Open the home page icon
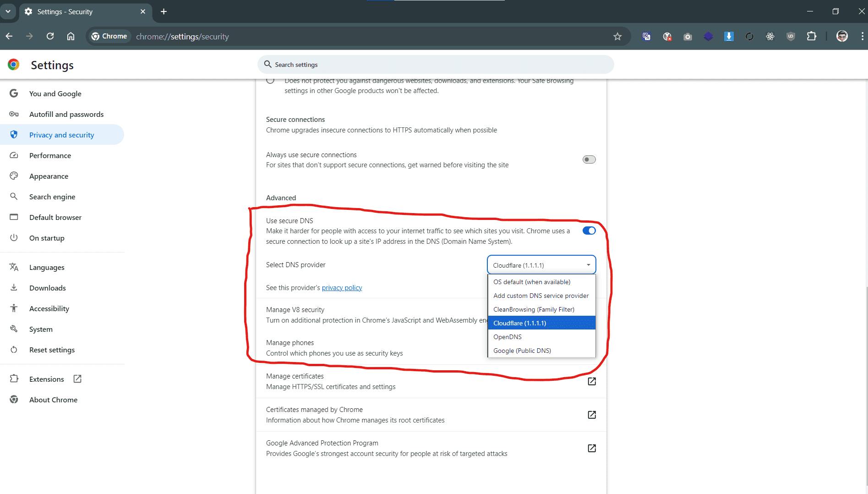The image size is (868, 494). [71, 36]
